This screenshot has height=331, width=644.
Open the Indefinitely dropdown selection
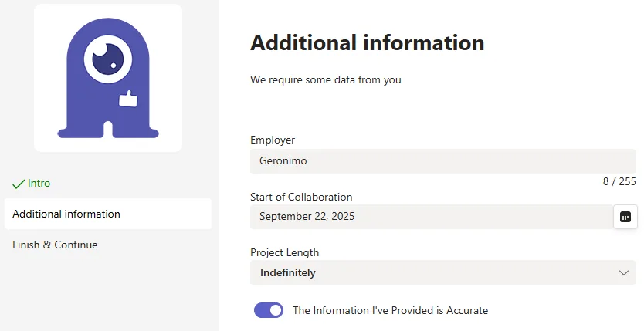pyautogui.click(x=443, y=272)
